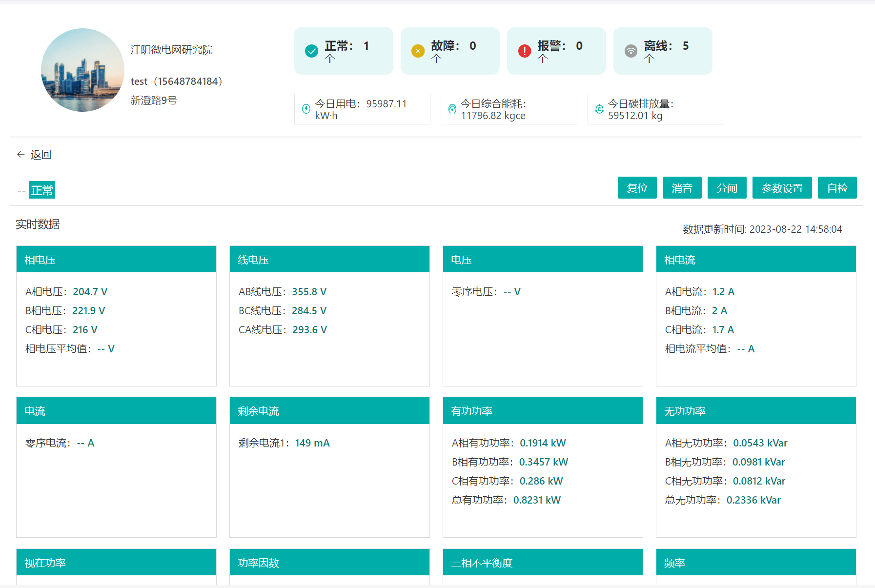
Task: Click the red alarm exclamation icon
Action: (x=524, y=51)
